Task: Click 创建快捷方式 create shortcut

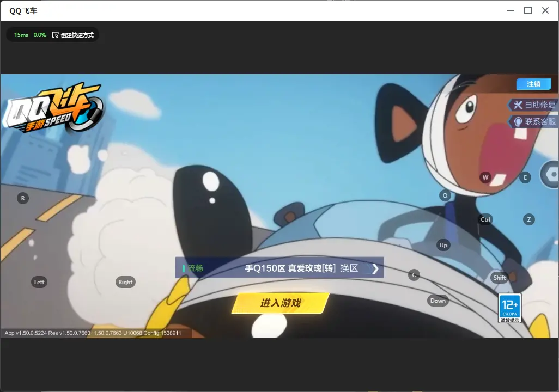Action: point(73,35)
